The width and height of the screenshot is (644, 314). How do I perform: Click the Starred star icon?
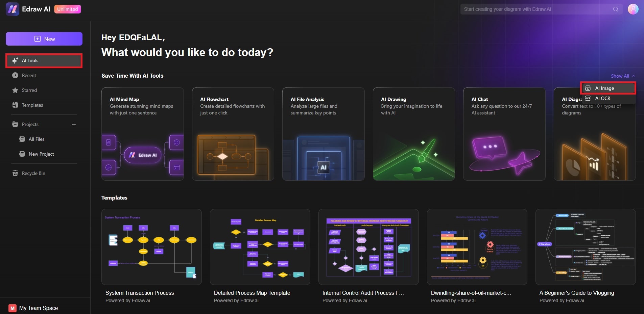click(x=15, y=90)
